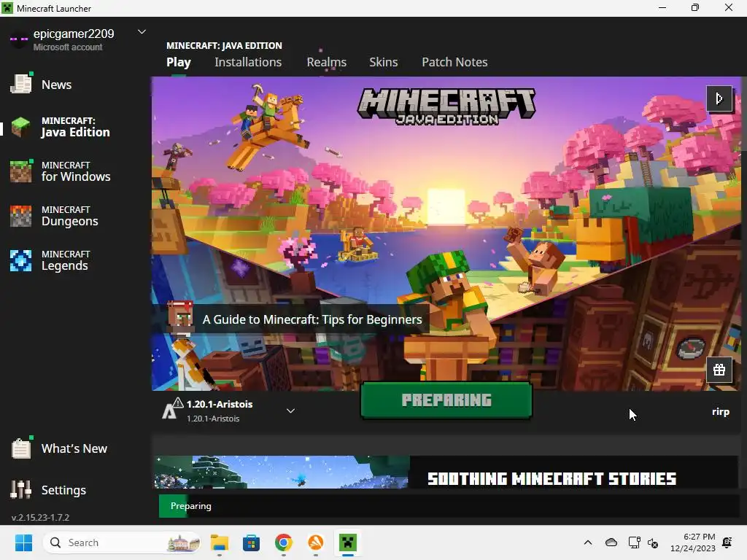Open Windows Start menu
The width and height of the screenshot is (747, 560).
(x=23, y=542)
